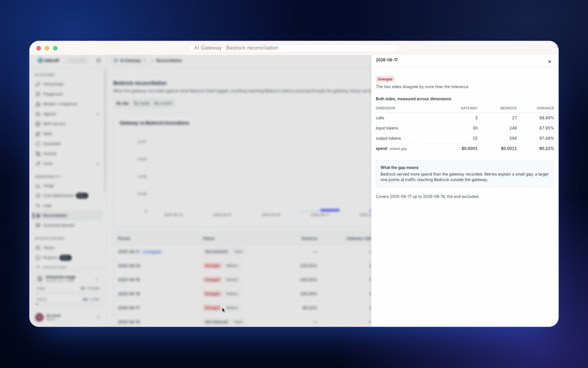The width and height of the screenshot is (588, 368).
Task: Click the 'input tokens' row label
Action: point(387,128)
